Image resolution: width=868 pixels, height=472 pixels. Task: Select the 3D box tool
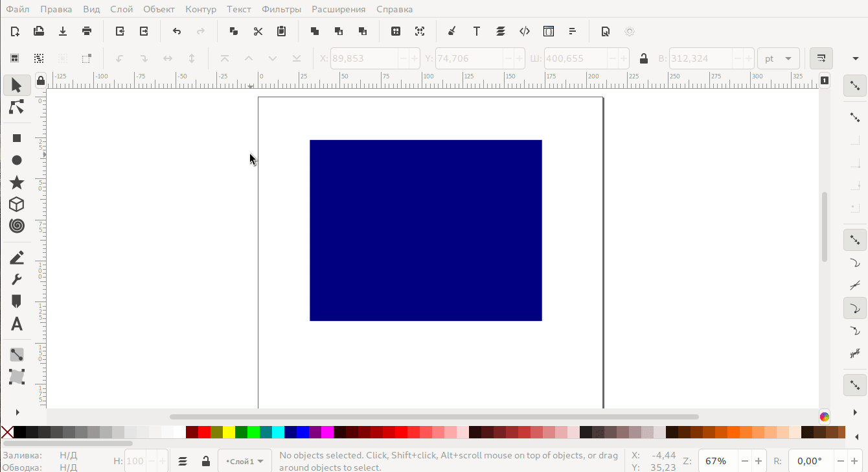[17, 204]
